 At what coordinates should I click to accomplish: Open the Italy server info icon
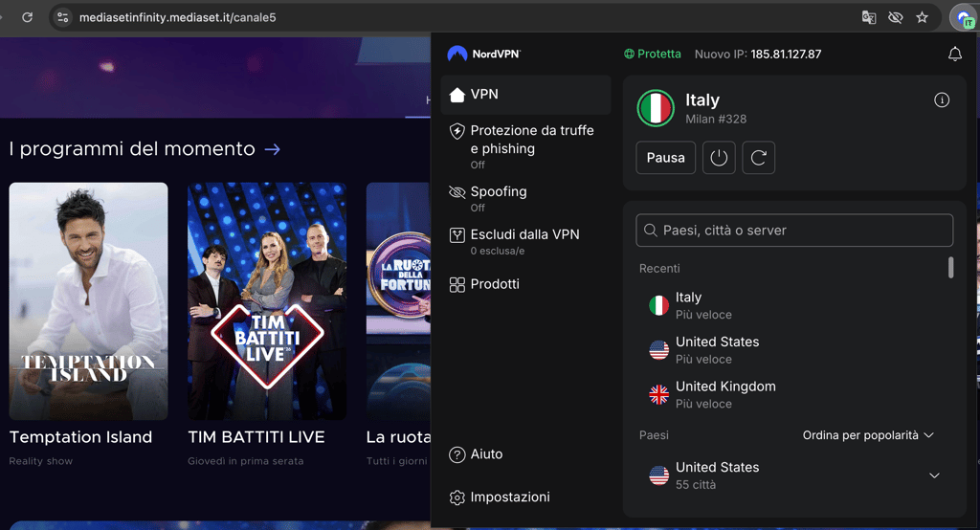[942, 100]
